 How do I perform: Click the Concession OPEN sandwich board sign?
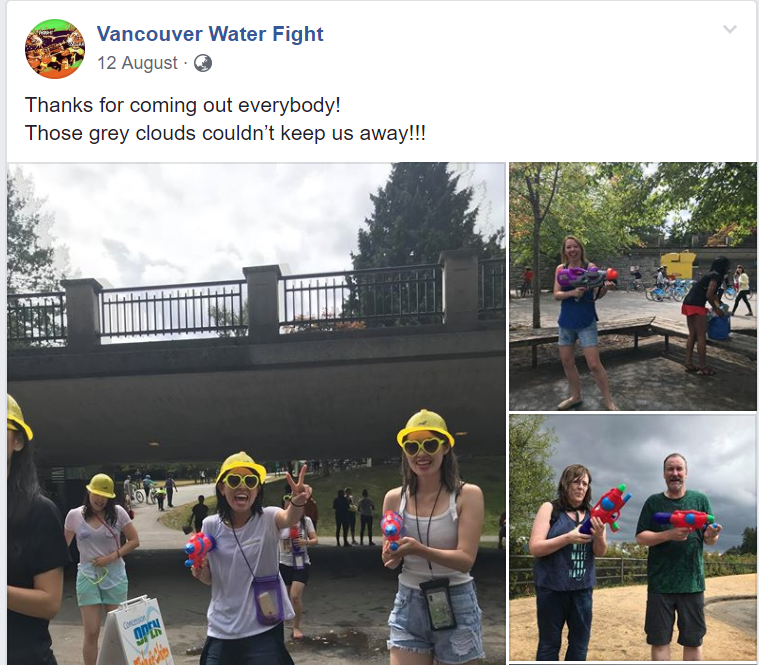point(134,632)
